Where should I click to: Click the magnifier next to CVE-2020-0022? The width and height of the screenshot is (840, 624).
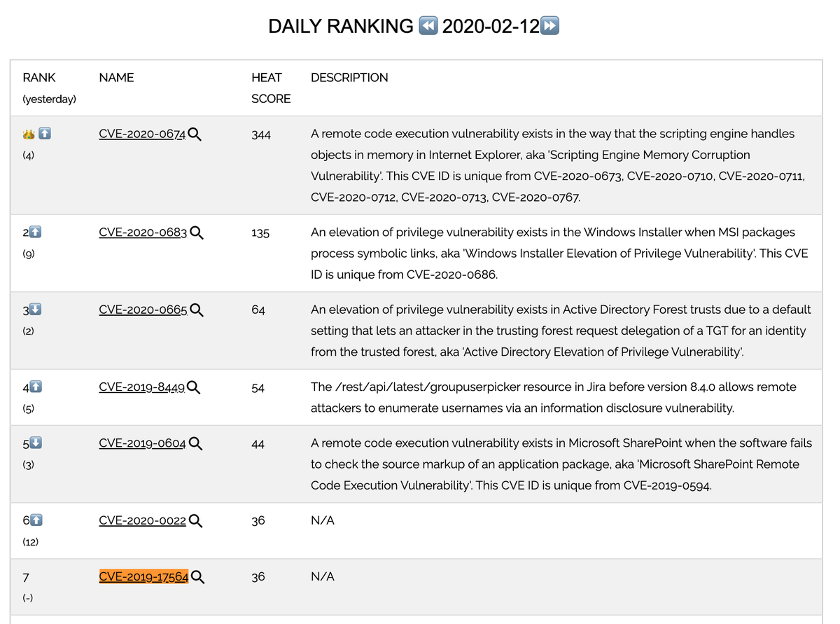tap(196, 521)
